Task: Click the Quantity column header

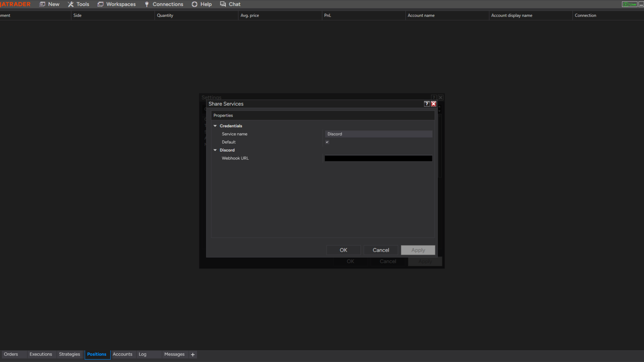Action: tap(196, 15)
